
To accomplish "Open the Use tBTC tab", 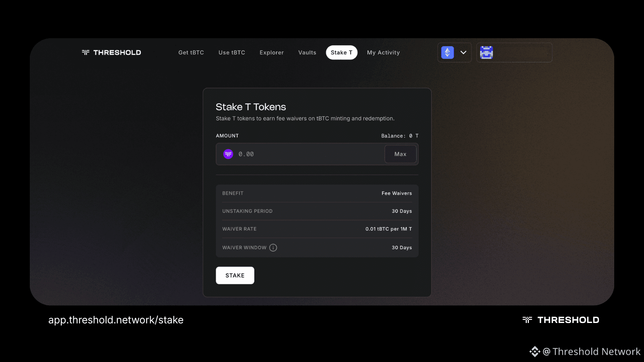I will [232, 53].
